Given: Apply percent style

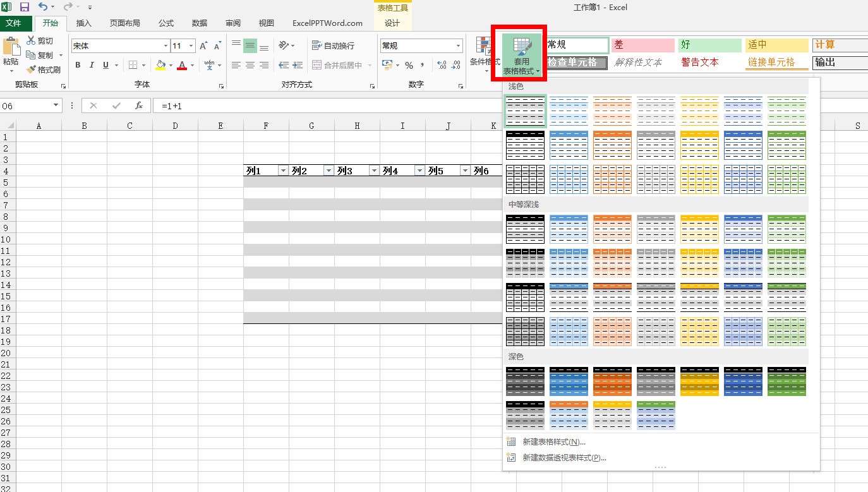Looking at the screenshot, I should pyautogui.click(x=409, y=65).
